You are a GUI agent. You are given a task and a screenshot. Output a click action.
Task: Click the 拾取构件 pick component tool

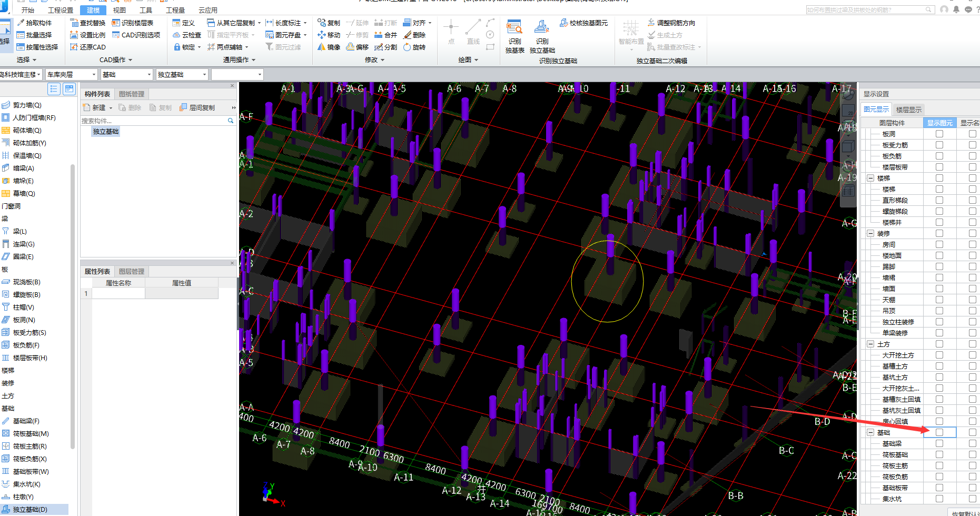point(34,23)
